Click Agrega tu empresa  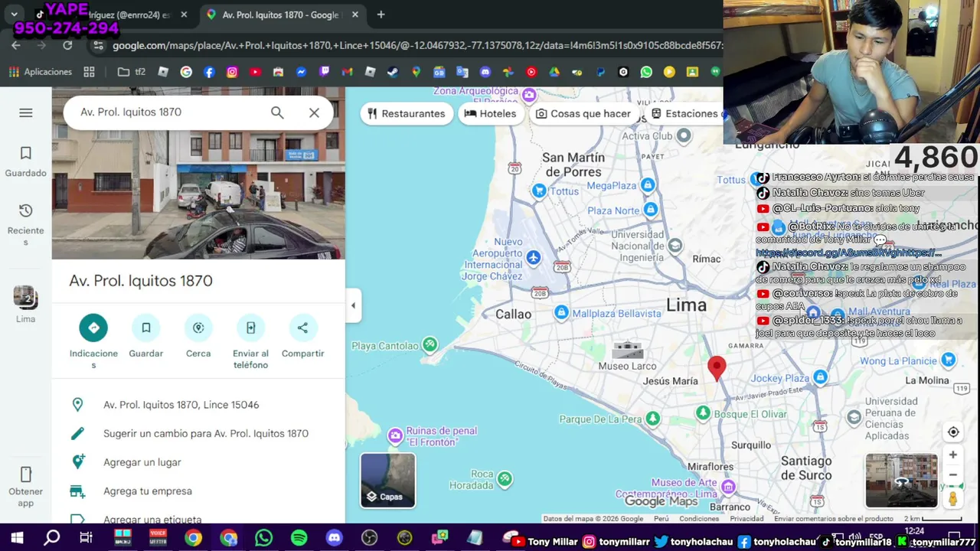[x=198, y=491]
